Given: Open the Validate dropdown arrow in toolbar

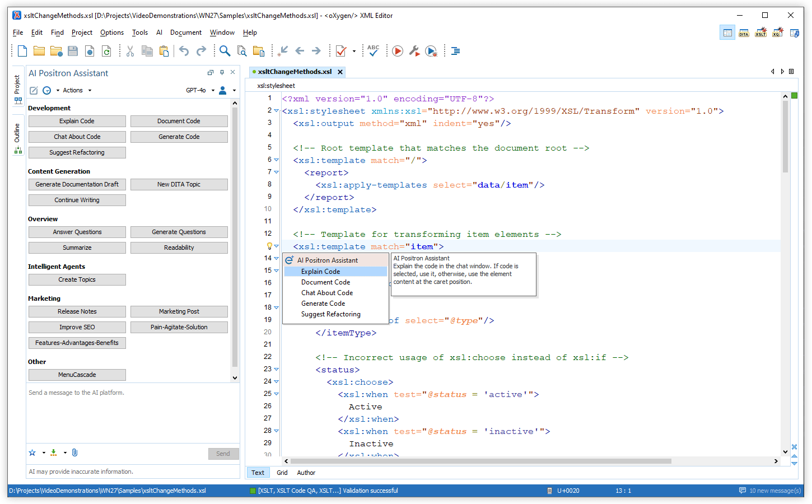Looking at the screenshot, I should (354, 51).
